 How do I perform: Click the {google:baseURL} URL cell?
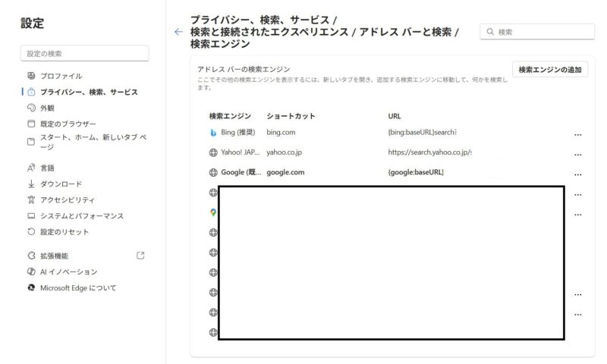(x=416, y=173)
